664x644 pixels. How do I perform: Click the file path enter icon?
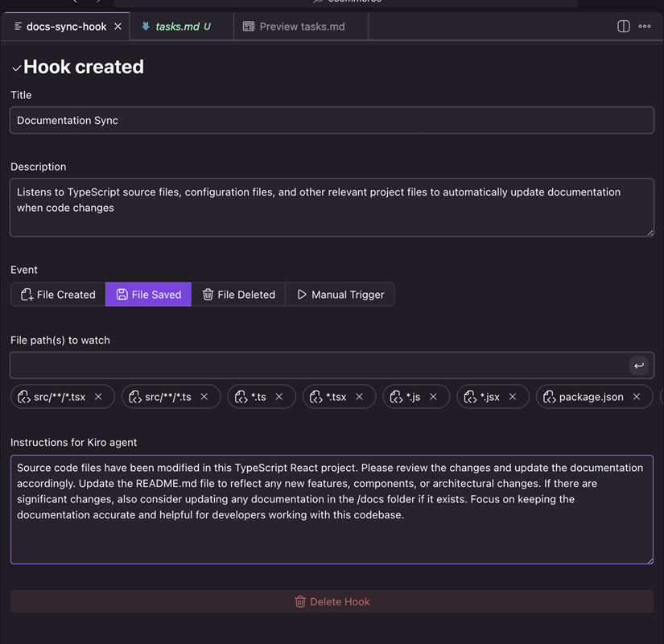coord(639,365)
